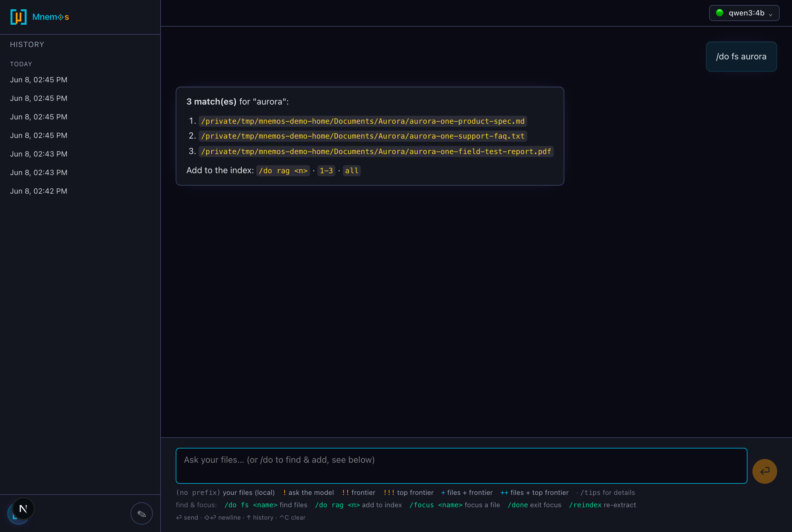Click '/do rag <n>' add to index hint
This screenshot has height=532, width=792.
tap(358, 505)
